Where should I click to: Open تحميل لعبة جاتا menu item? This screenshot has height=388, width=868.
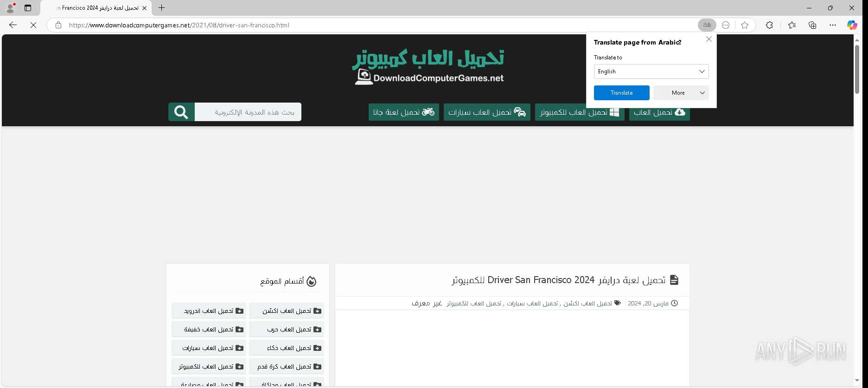tap(403, 112)
